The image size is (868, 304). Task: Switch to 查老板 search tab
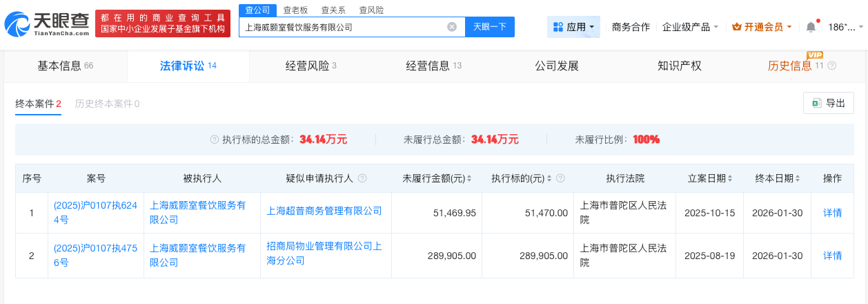[x=295, y=10]
